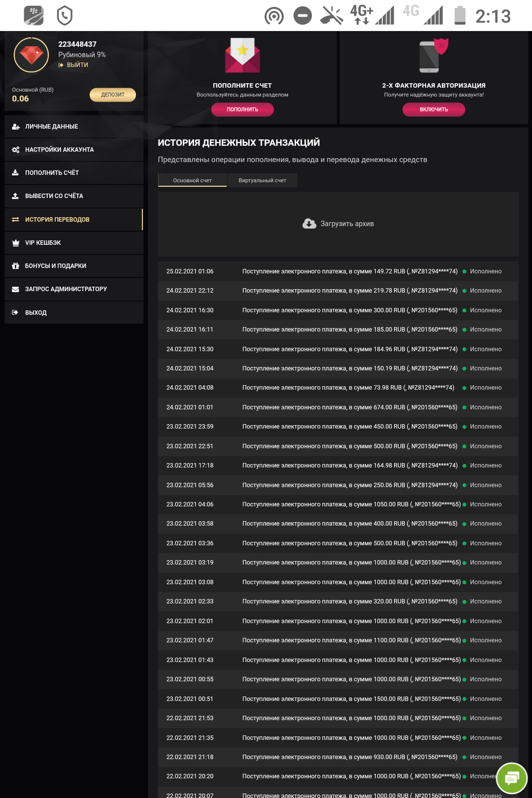The width and height of the screenshot is (532, 798).
Task: Tap the hotspot icon in status bar
Action: (274, 16)
